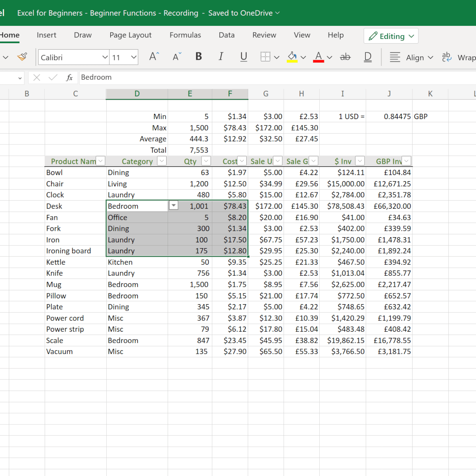Switch to the Page Layout tab
This screenshot has width=476, height=476.
coord(131,35)
